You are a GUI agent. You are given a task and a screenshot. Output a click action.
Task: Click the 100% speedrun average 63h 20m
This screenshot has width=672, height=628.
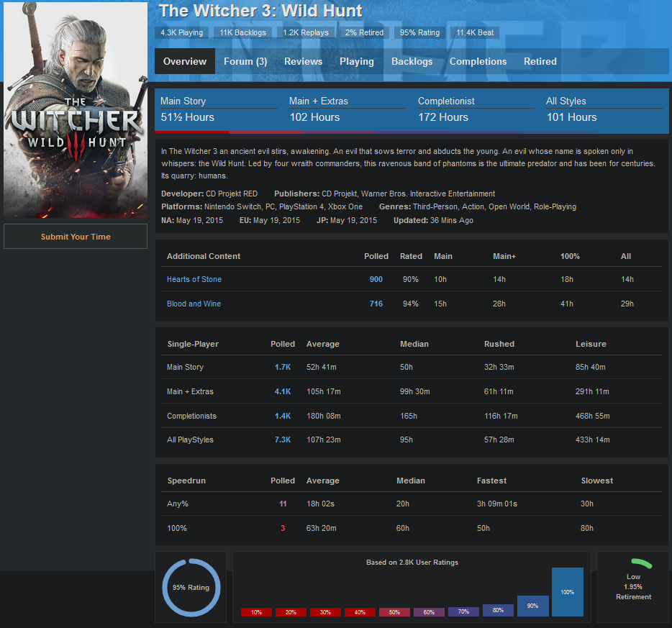[x=322, y=528]
